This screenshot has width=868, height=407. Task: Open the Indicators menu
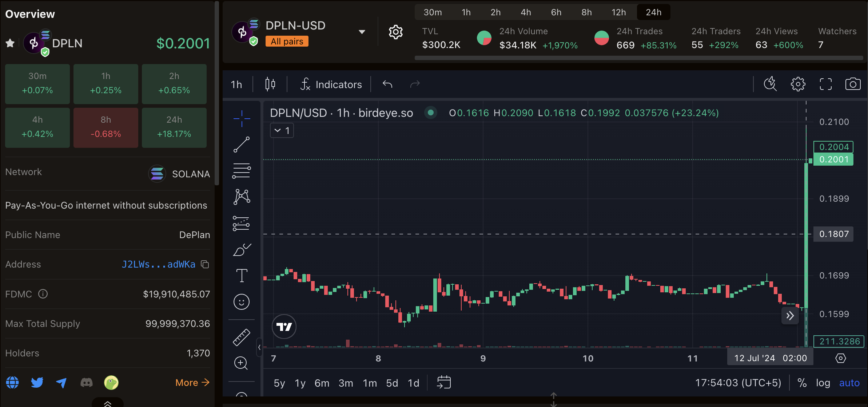pos(331,84)
